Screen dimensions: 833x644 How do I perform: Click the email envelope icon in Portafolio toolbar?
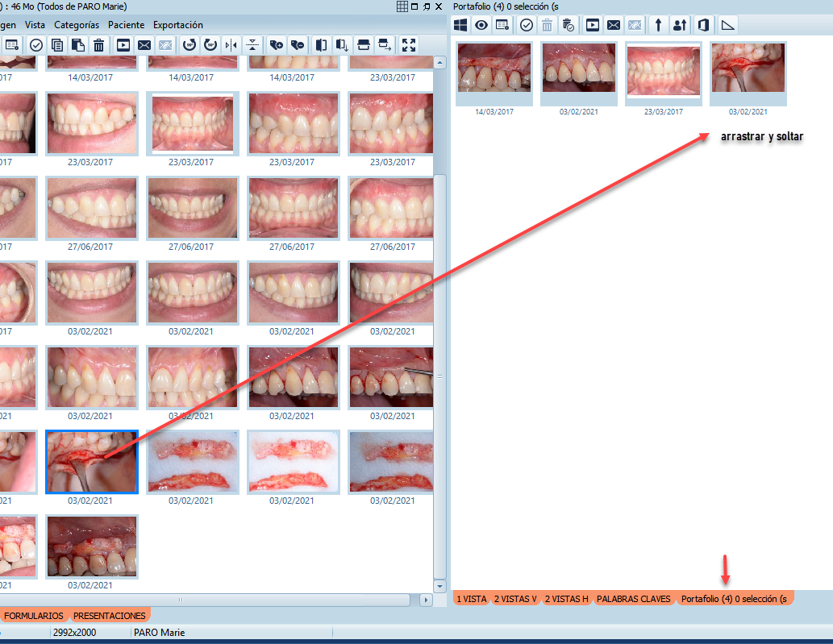(614, 25)
